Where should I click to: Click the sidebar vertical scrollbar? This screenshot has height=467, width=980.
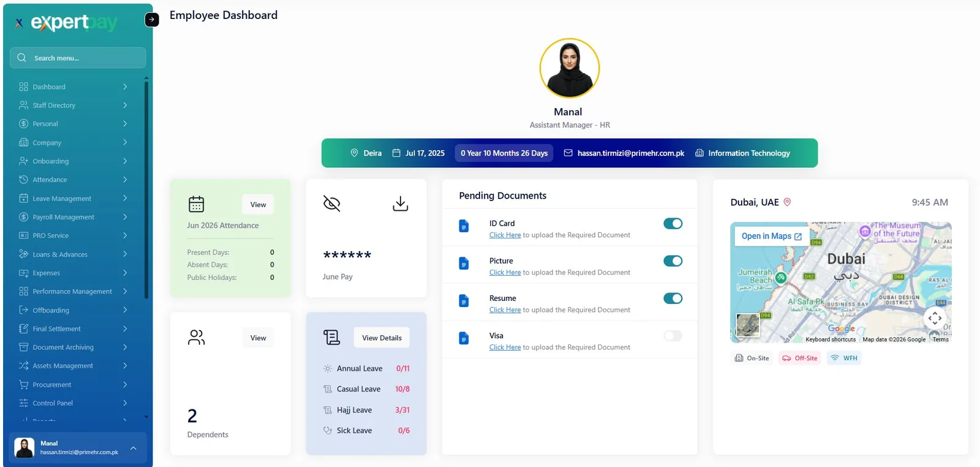coord(146,189)
